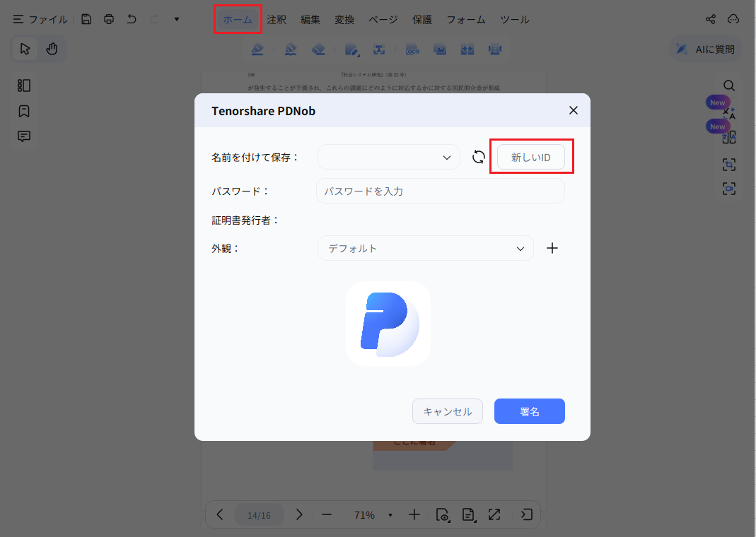Switch to the フォーム tab

click(x=466, y=20)
